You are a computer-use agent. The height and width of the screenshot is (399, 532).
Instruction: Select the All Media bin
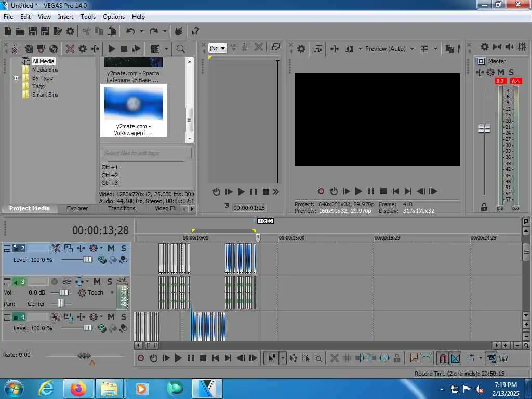click(x=43, y=61)
